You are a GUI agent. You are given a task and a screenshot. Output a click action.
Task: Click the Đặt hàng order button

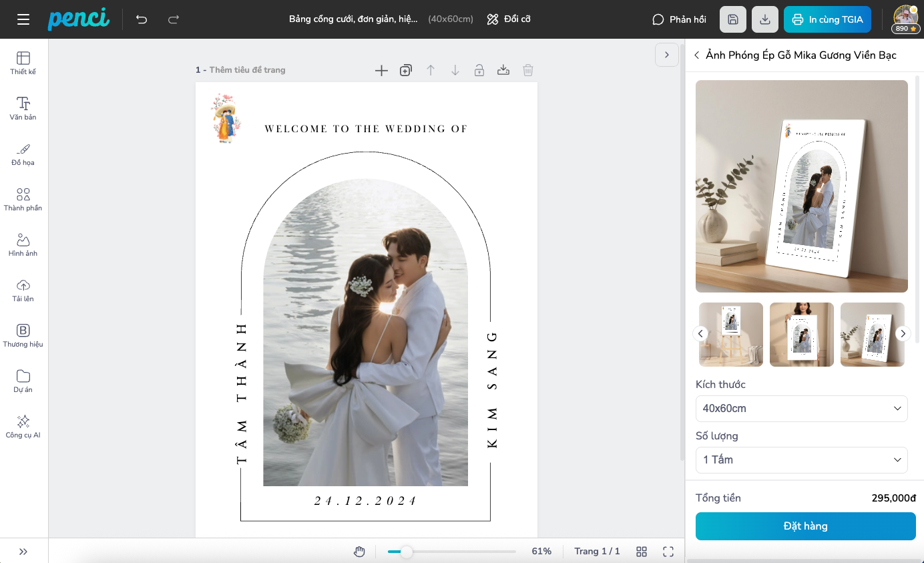(805, 526)
